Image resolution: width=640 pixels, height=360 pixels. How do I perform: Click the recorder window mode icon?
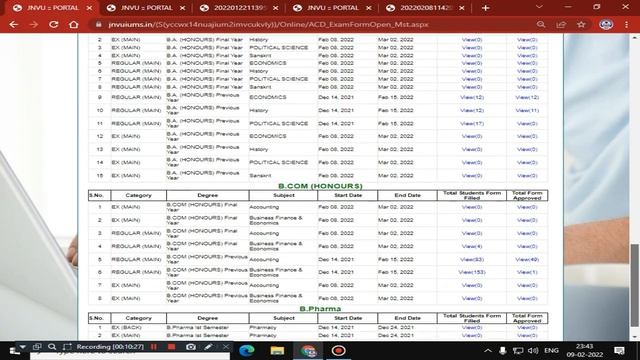pos(37,347)
